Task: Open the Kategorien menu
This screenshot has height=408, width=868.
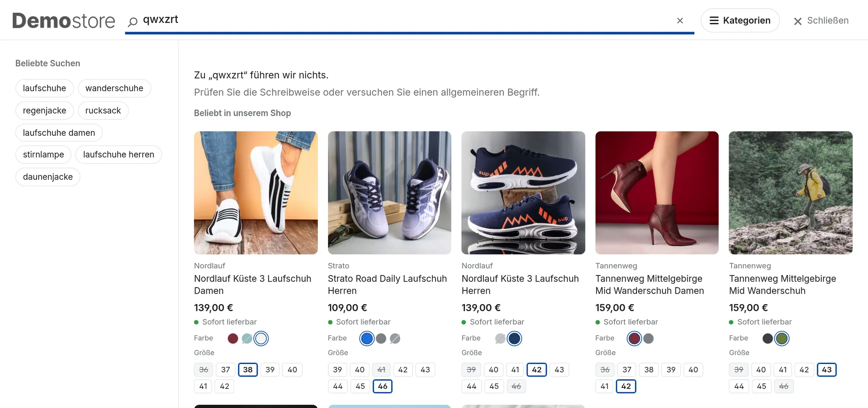Action: pyautogui.click(x=740, y=21)
